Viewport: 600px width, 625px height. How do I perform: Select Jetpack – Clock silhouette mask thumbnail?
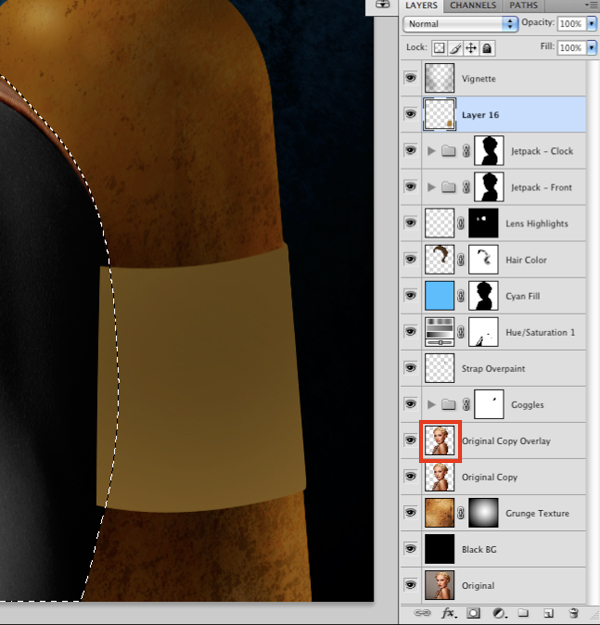489,151
